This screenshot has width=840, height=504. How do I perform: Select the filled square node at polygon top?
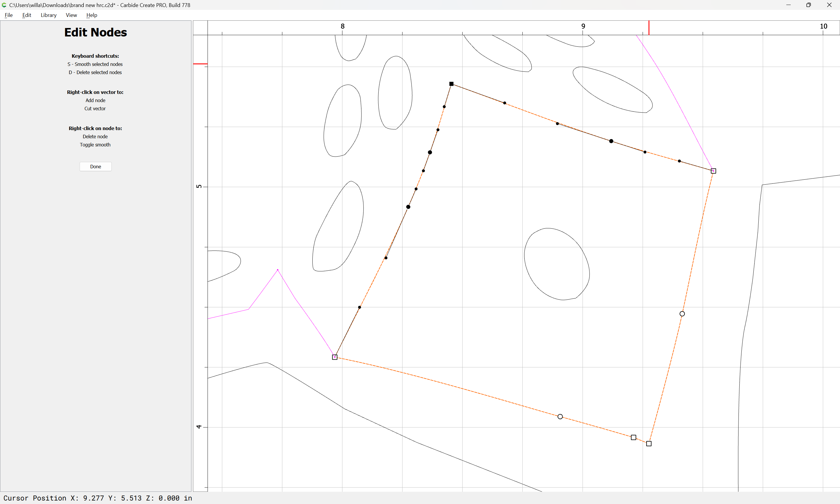451,84
